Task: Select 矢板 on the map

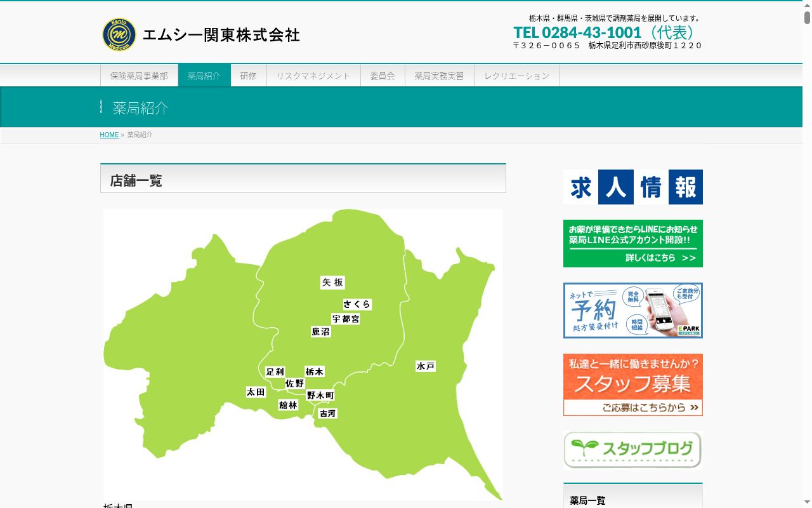Action: click(332, 283)
